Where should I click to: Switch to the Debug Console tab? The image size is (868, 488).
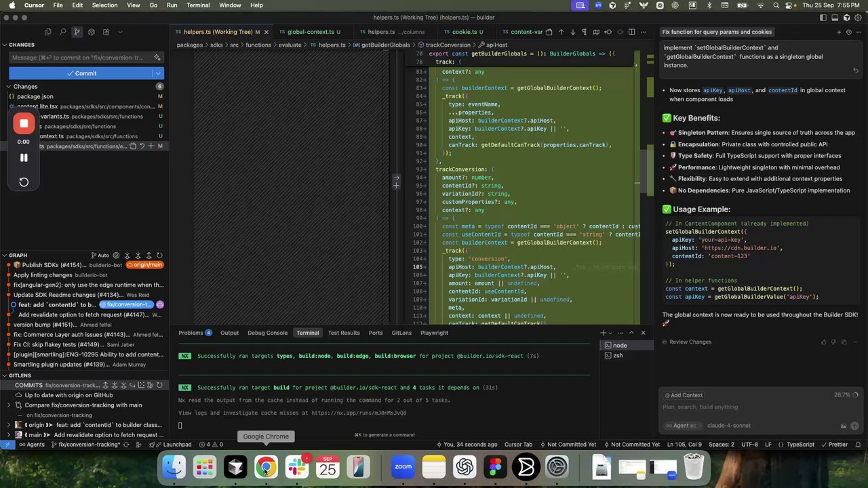pos(267,333)
